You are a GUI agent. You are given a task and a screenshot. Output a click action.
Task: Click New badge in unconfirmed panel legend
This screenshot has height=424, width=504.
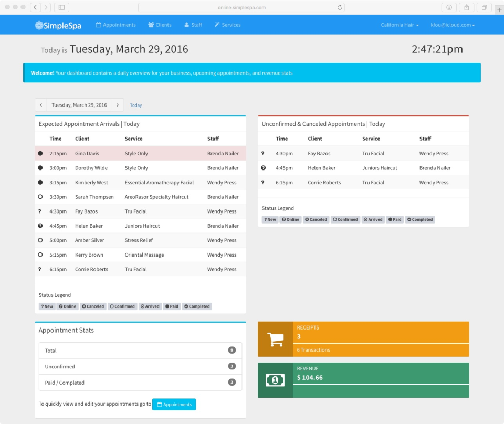tap(270, 220)
